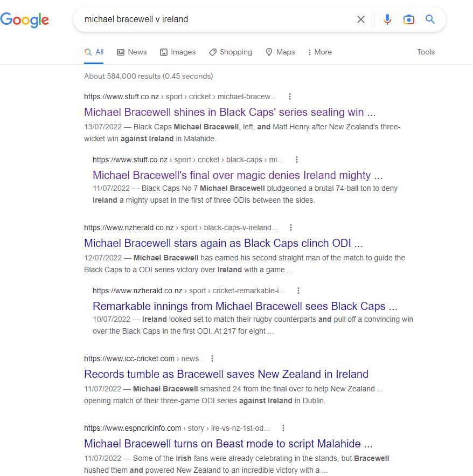Click the blue magnifier search button
Viewport: 473px width, 476px height.
pyautogui.click(x=430, y=19)
